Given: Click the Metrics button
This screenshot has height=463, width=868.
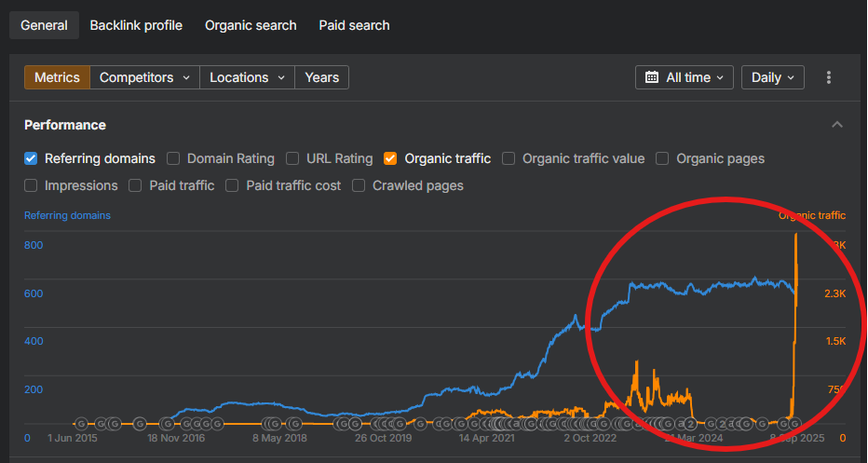Looking at the screenshot, I should (x=57, y=77).
